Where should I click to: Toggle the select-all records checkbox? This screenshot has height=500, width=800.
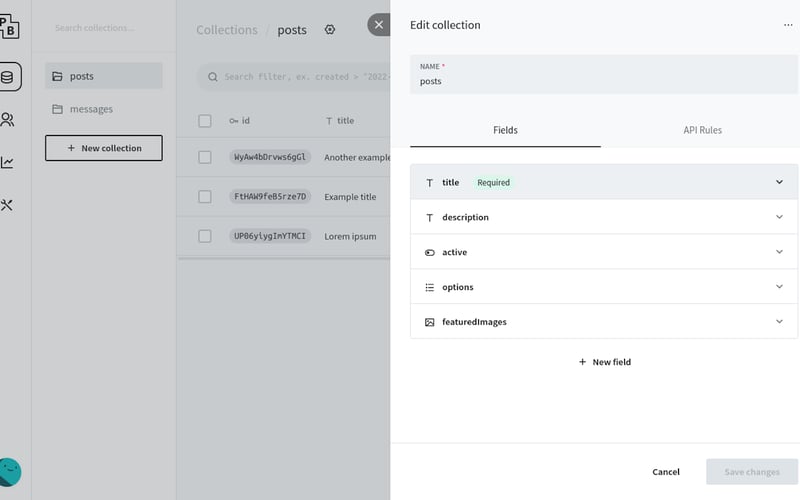point(205,121)
